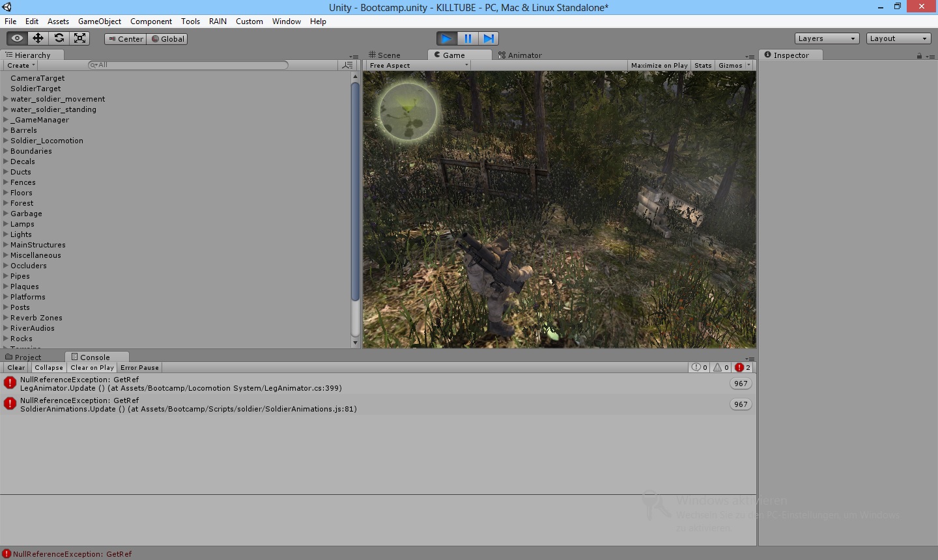The image size is (938, 560).
Task: Toggle Maximize on Play
Action: click(x=659, y=66)
